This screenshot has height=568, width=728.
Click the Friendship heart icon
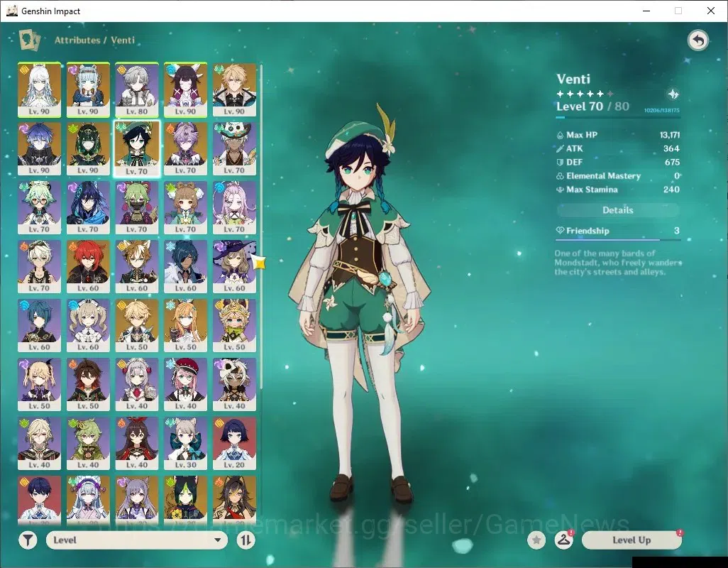coord(560,231)
